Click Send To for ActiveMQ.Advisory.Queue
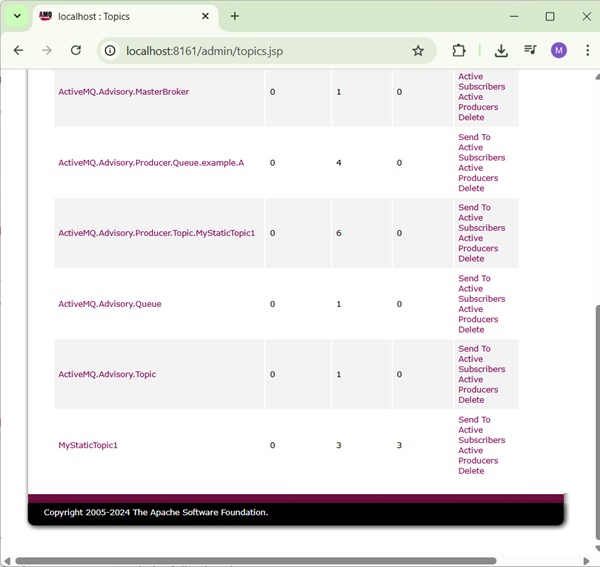Screen dimensions: 600x567 [474, 279]
